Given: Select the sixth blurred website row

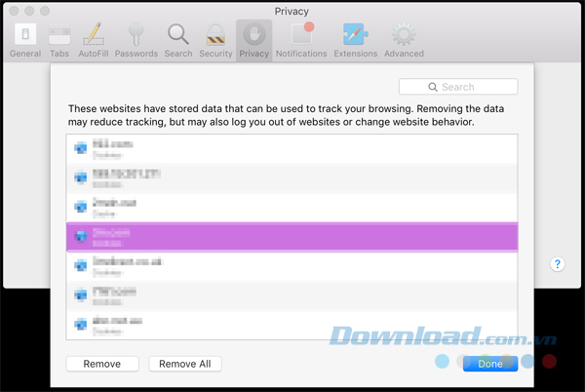Looking at the screenshot, I should click(292, 295).
